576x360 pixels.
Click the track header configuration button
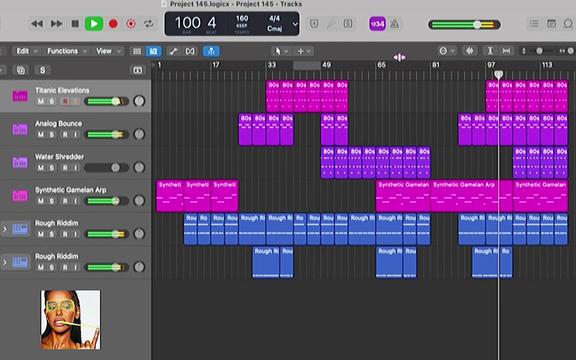coord(137,70)
